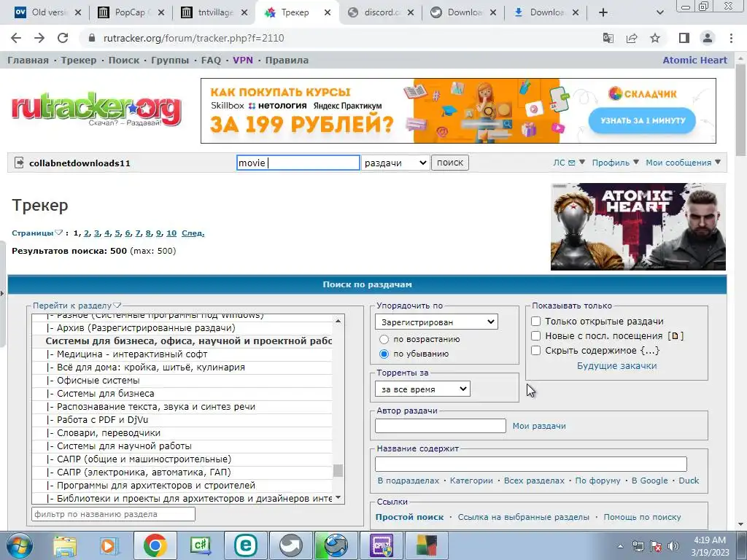
Task: Bookmark this page with the star icon
Action: 655,38
